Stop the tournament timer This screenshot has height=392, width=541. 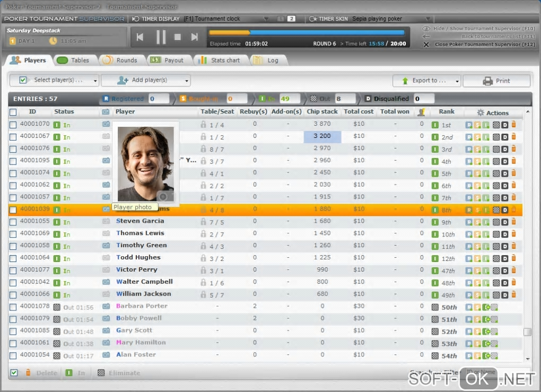[178, 37]
